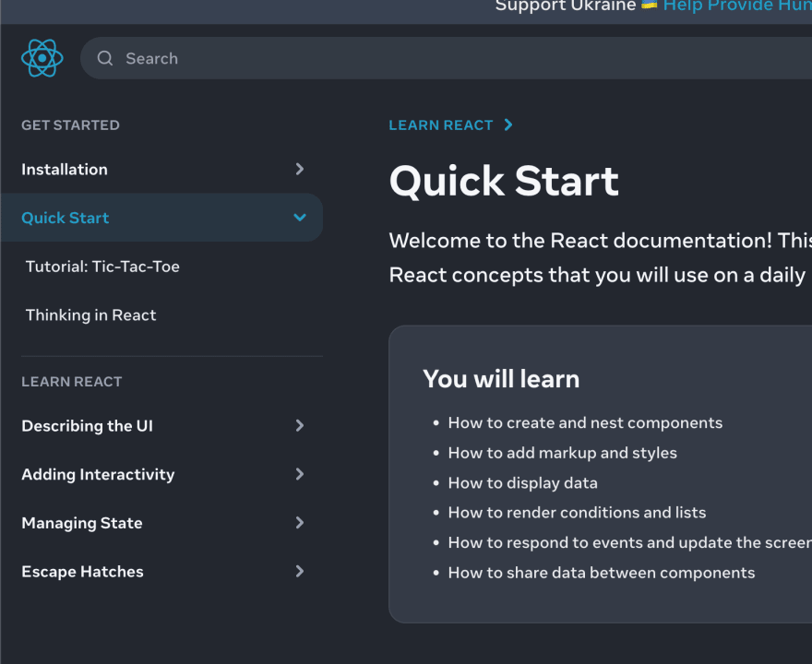Select the Quick Start sidebar item
Screen dimensions: 812x664
point(161,218)
